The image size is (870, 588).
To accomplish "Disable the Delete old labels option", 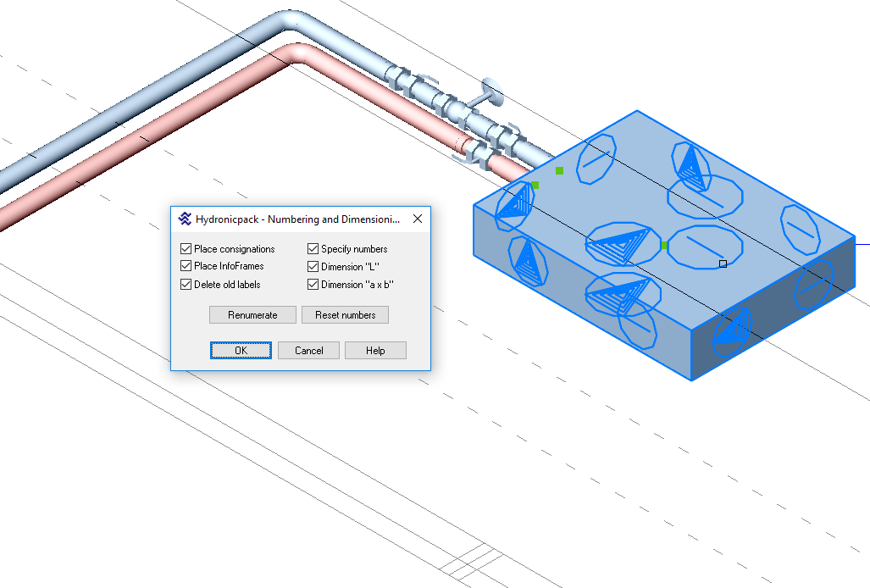I will click(x=186, y=285).
